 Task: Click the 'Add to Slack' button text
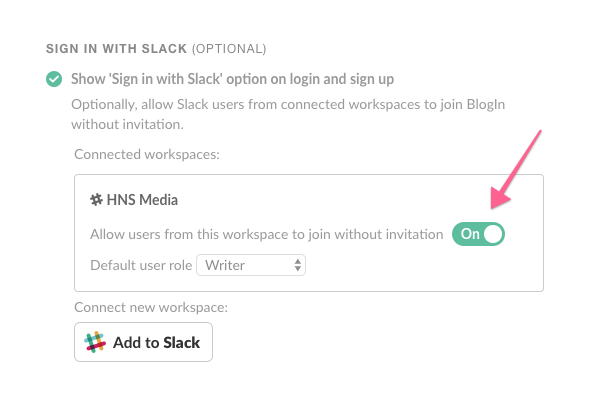coord(157,343)
